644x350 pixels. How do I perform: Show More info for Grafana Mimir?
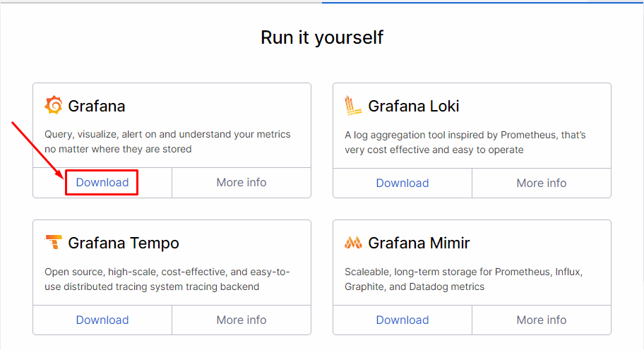[x=542, y=320]
